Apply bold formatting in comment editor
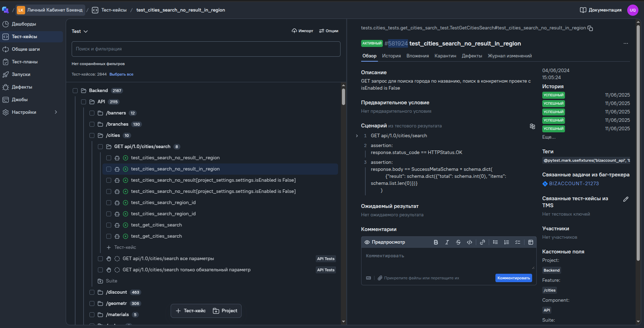 [436, 242]
